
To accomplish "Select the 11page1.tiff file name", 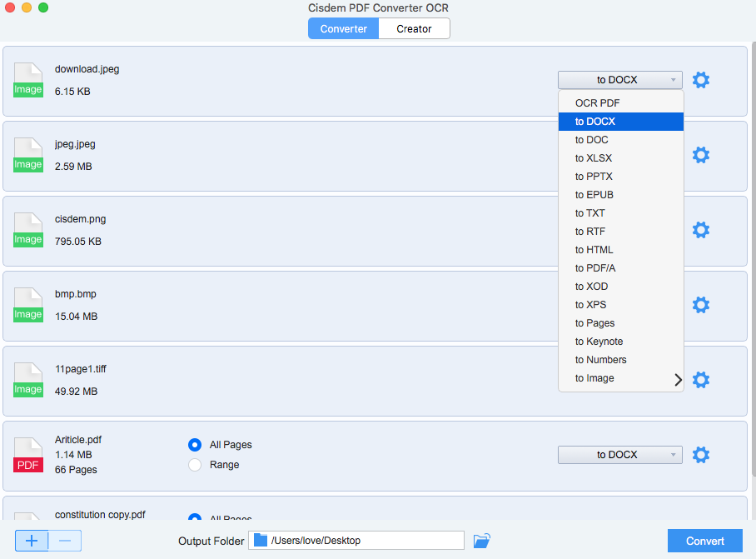I will click(80, 369).
